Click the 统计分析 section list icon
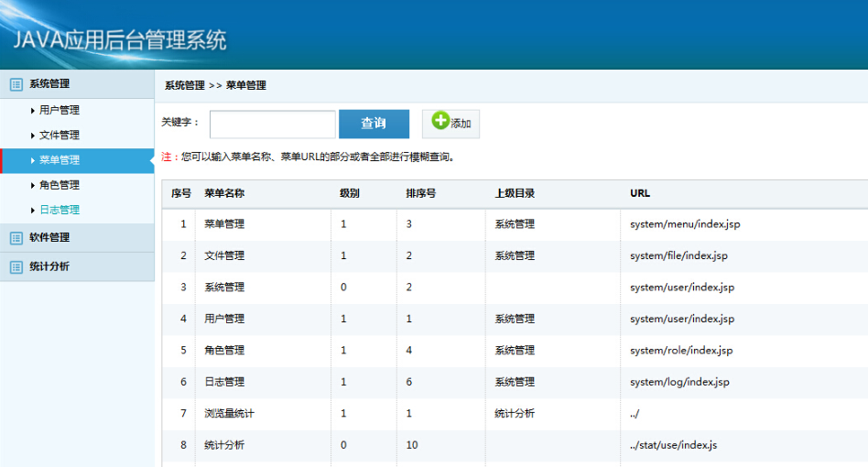 coord(16,267)
